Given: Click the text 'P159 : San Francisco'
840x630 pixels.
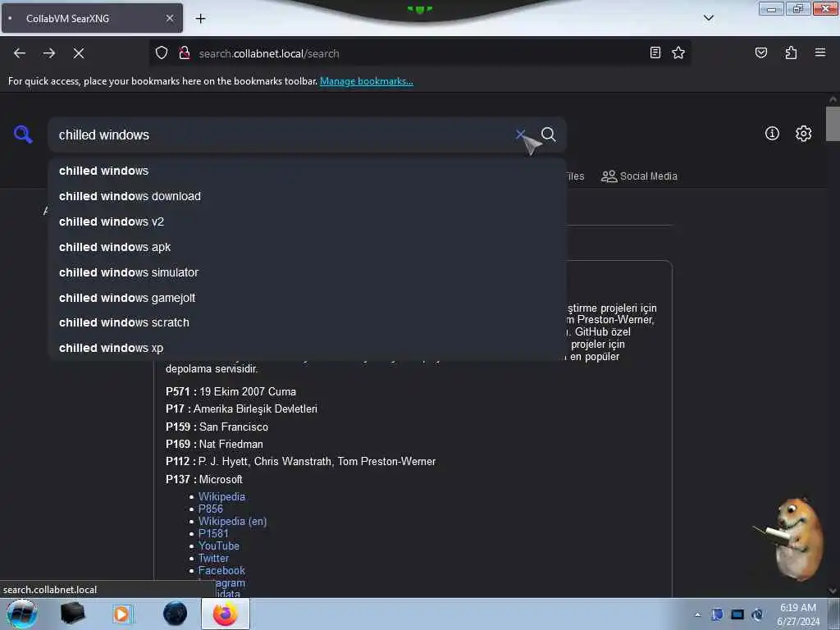Looking at the screenshot, I should click(x=217, y=427).
